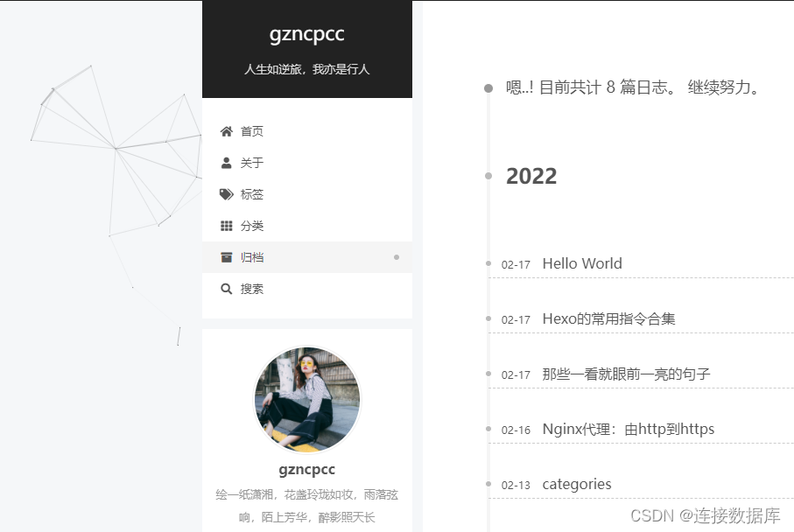794x532 pixels.
Task: Click the grid icon beside 分类
Action: pyautogui.click(x=227, y=226)
